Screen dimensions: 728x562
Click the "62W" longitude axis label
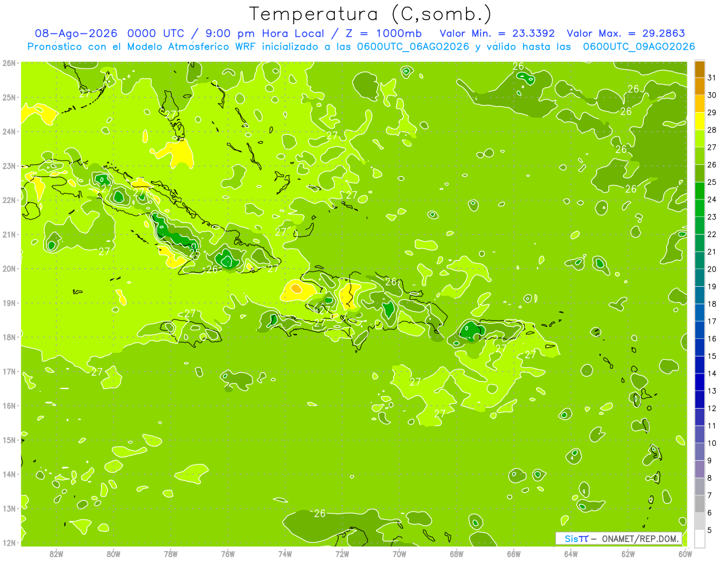pos(629,553)
